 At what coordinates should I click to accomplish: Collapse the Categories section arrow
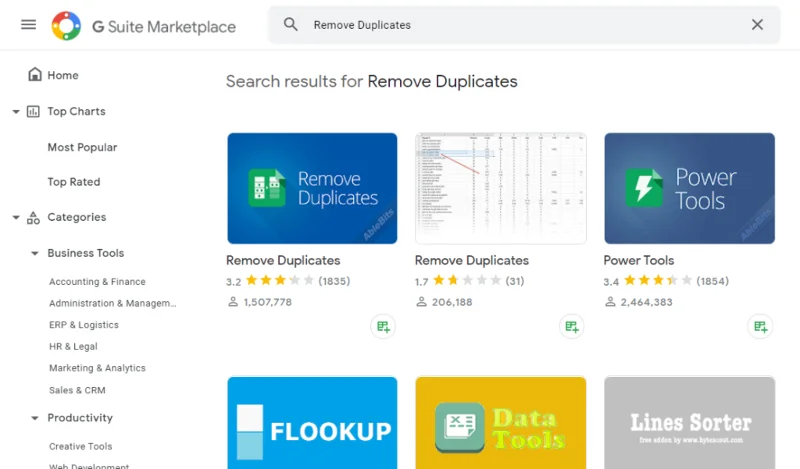pos(16,218)
